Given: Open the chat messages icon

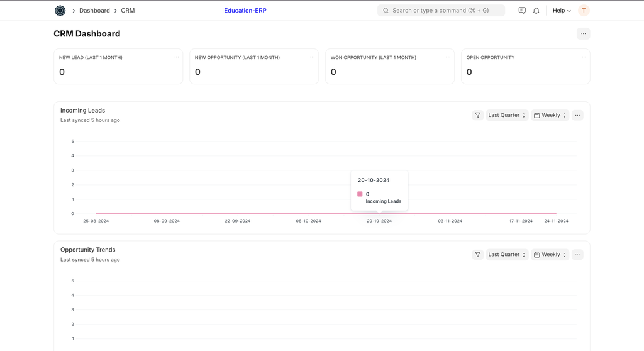Looking at the screenshot, I should tap(522, 10).
